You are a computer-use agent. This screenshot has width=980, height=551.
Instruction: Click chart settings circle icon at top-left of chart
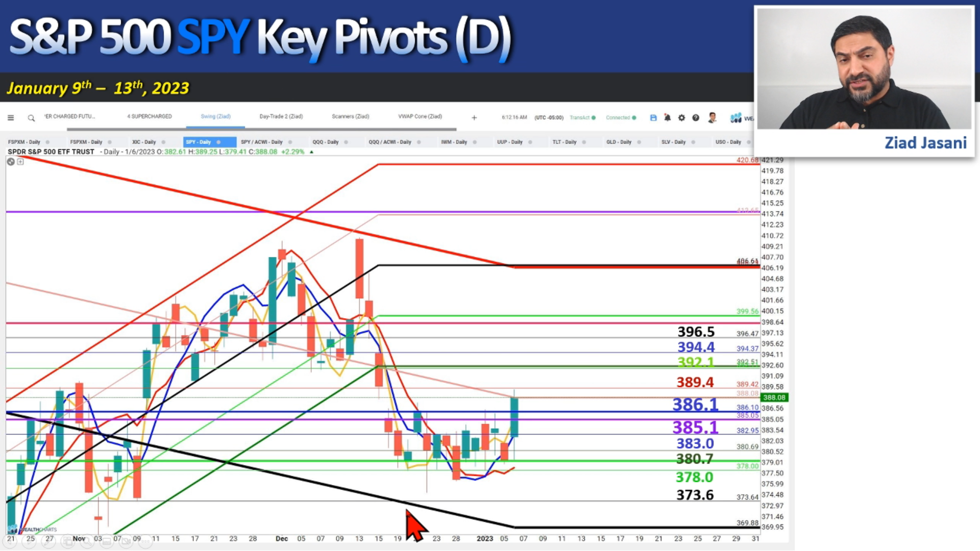click(x=10, y=162)
